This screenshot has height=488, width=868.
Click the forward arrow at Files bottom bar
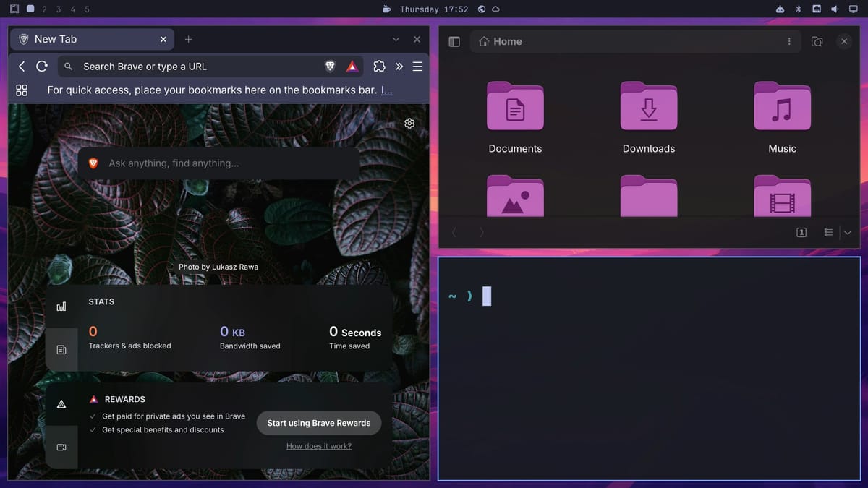[482, 232]
